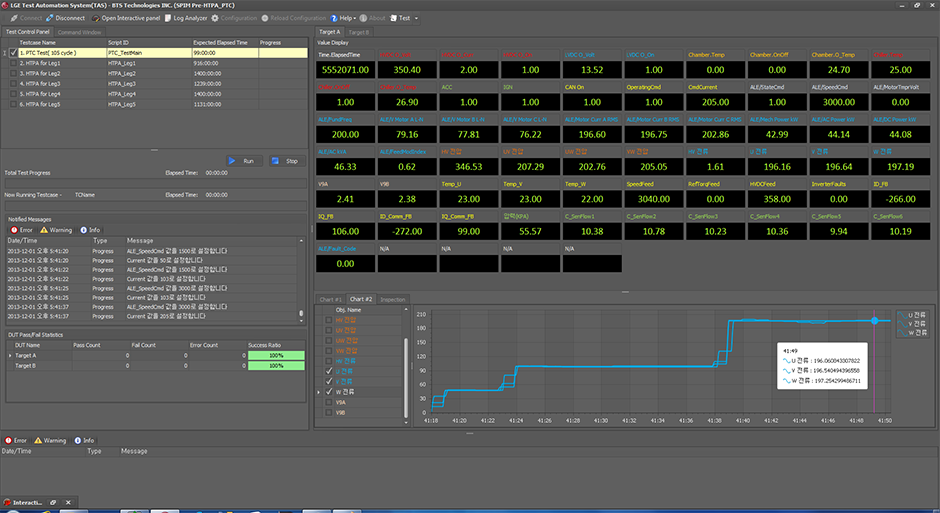Click Target A 100% success ratio bar
The height and width of the screenshot is (513, 940).
(276, 355)
